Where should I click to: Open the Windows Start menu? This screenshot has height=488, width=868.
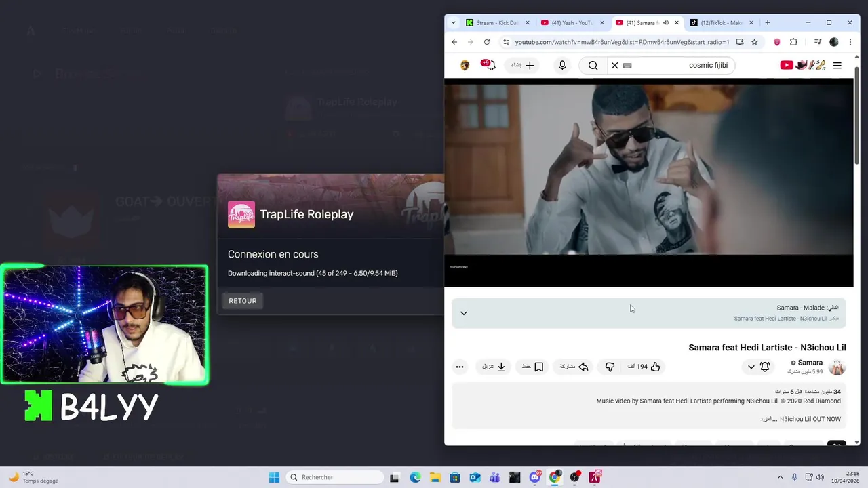tap(274, 477)
